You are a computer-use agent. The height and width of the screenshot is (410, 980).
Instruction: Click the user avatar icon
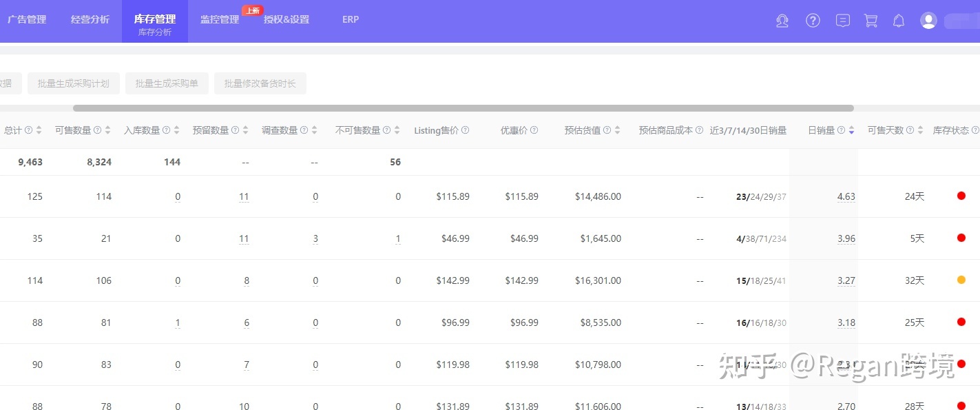pyautogui.click(x=928, y=21)
